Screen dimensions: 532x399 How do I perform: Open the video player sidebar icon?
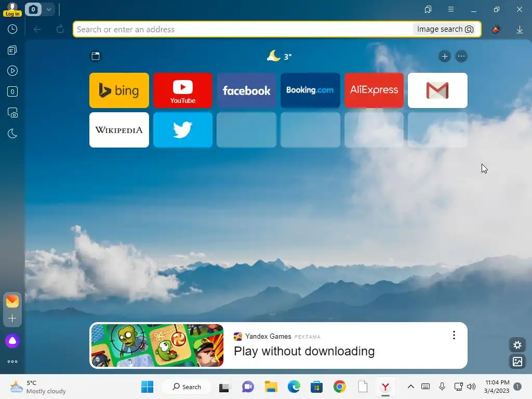click(12, 71)
